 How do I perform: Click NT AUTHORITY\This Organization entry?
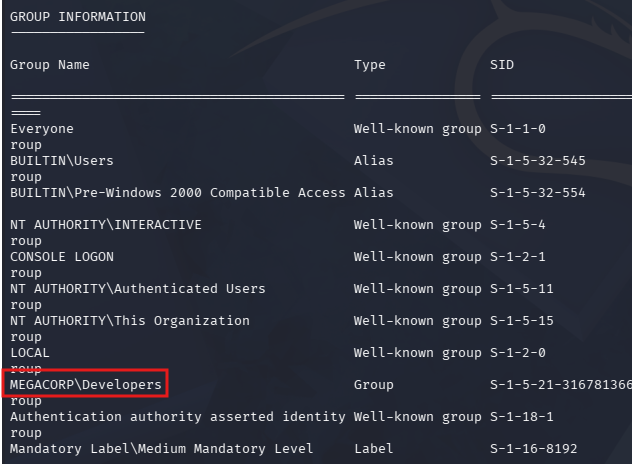coord(130,320)
